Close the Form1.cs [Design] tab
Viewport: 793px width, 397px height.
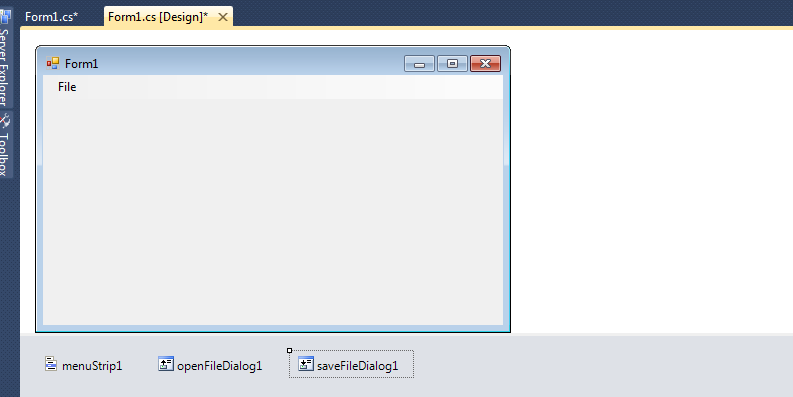223,17
